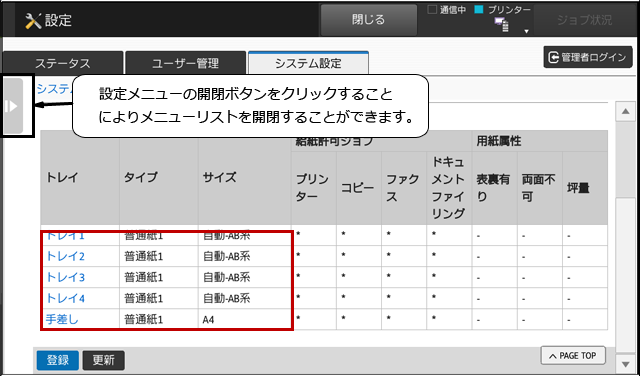Click the ドキュメントファイリング column header
The width and height of the screenshot is (640, 376).
tap(449, 188)
